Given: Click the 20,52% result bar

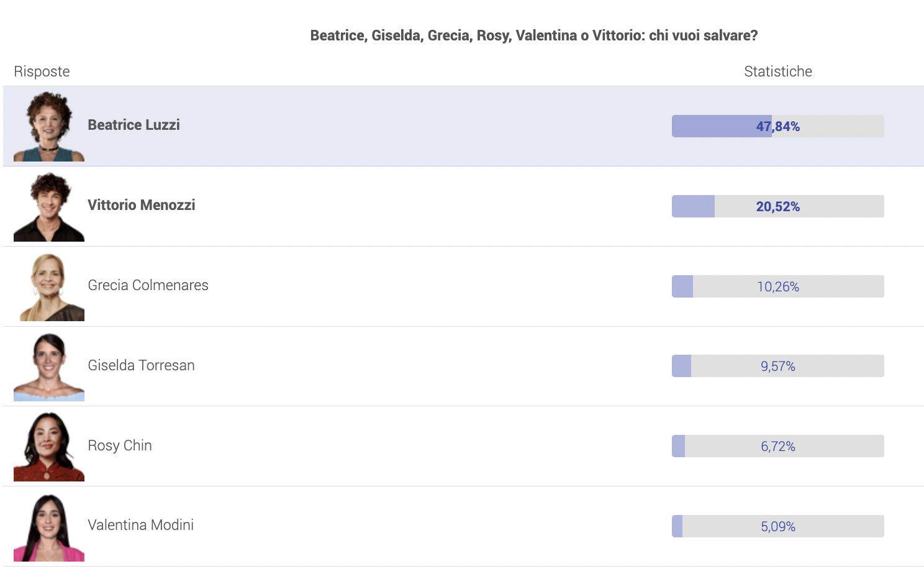Looking at the screenshot, I should (x=778, y=206).
